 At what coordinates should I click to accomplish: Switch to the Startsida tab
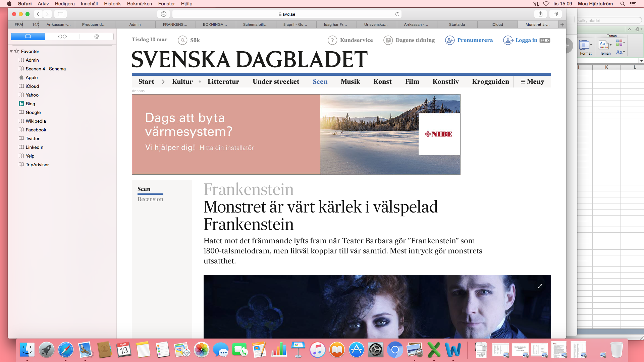pos(457,24)
